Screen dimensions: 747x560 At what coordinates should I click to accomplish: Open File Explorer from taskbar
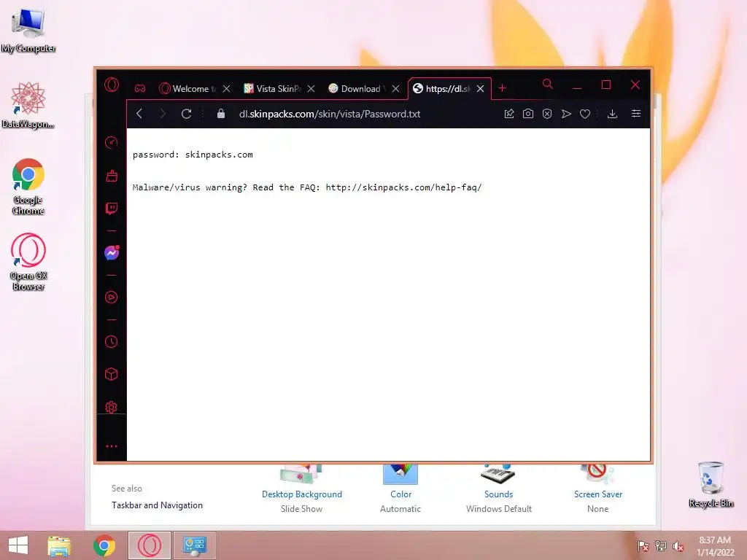[x=59, y=545]
